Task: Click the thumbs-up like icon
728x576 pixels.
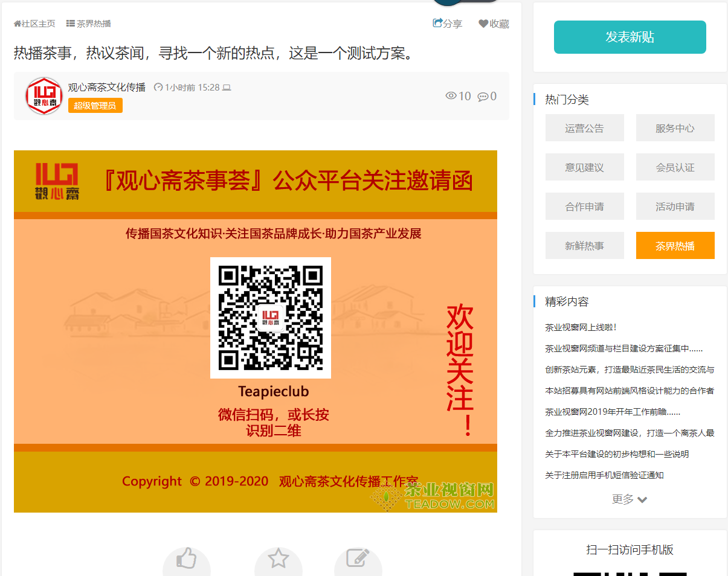Action: tap(187, 558)
